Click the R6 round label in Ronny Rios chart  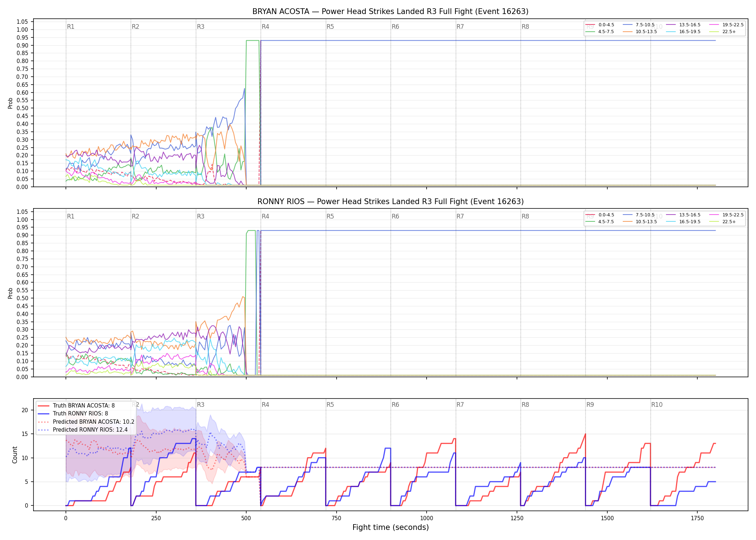(395, 216)
